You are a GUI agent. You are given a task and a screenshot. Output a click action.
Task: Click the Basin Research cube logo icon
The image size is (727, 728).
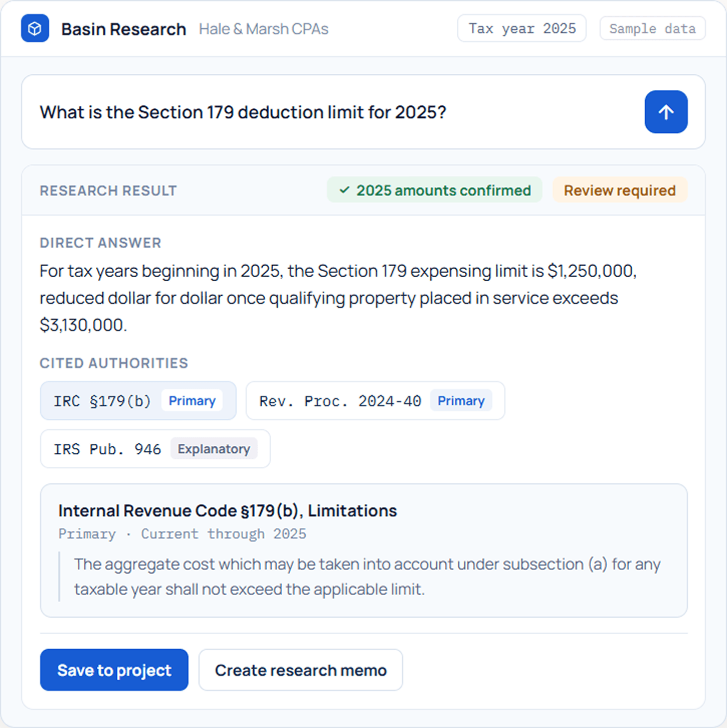[35, 29]
